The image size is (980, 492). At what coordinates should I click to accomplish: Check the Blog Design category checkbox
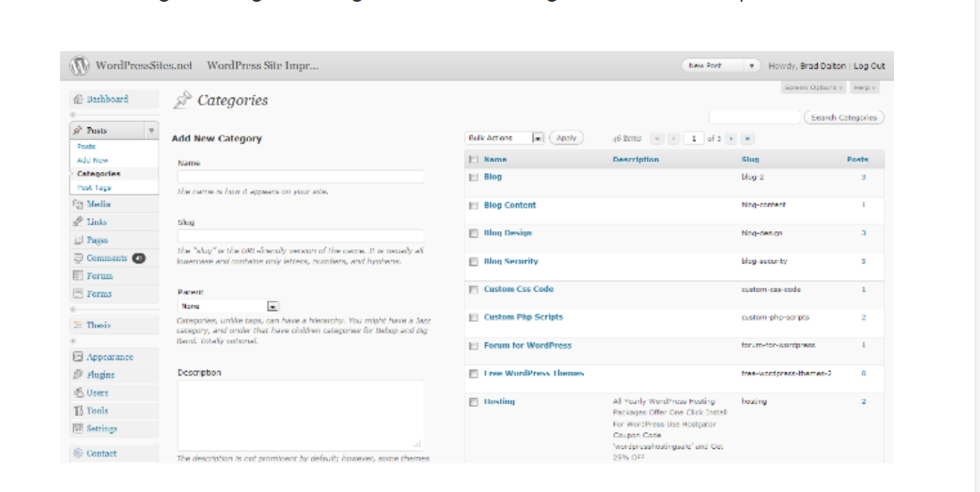[473, 234]
